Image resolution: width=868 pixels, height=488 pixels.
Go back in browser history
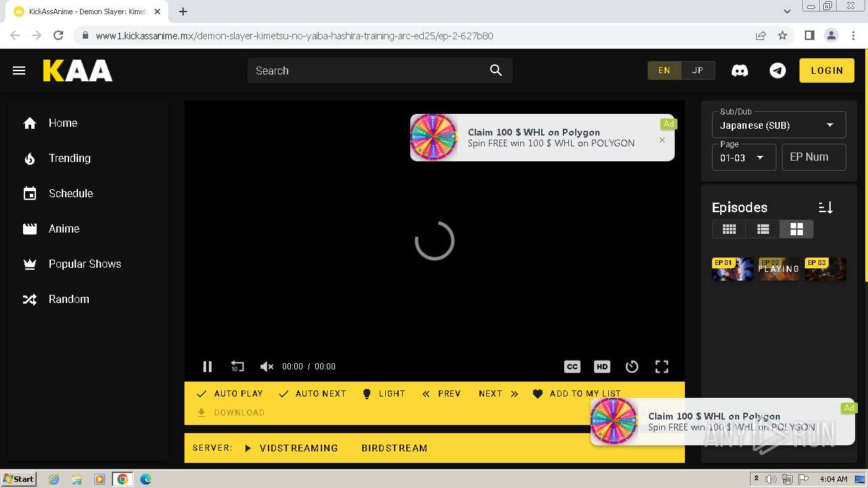15,35
